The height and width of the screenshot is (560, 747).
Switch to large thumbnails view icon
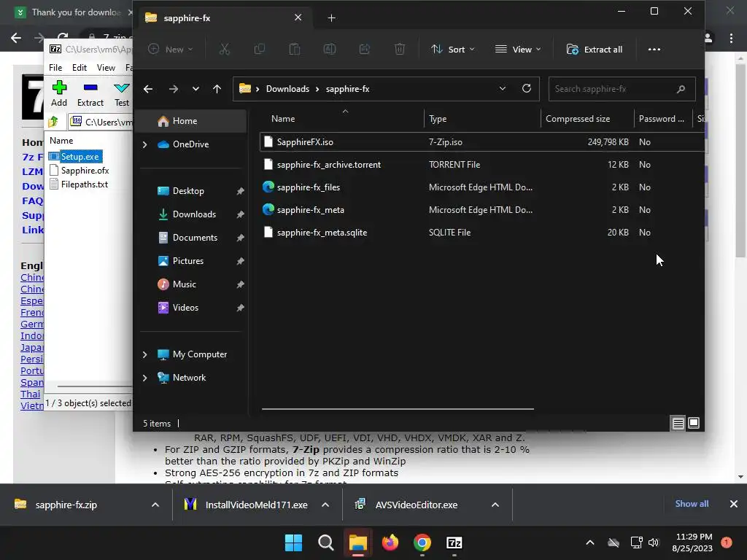coord(694,423)
